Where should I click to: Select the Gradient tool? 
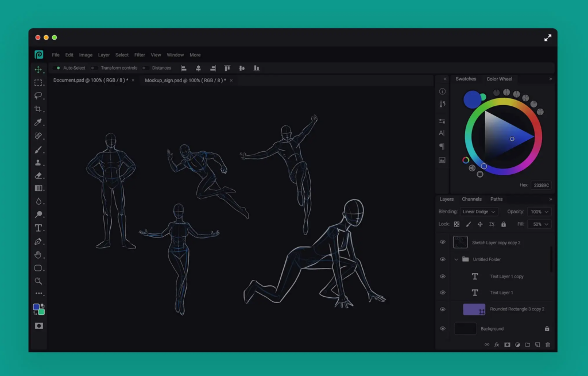(38, 188)
